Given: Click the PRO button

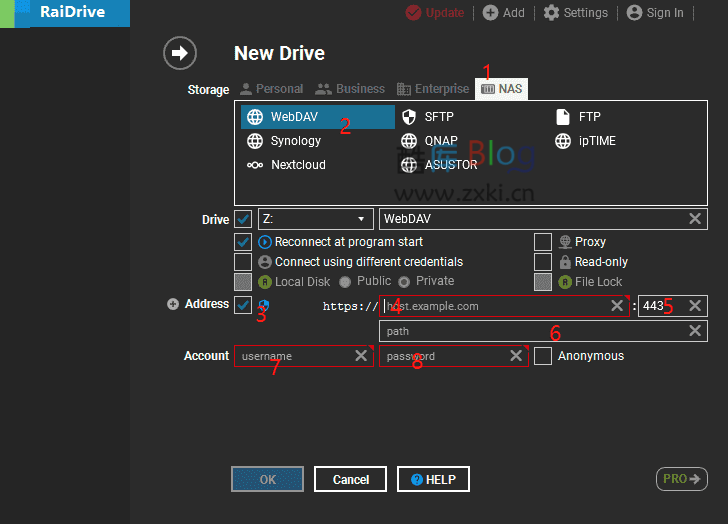Looking at the screenshot, I should tap(682, 479).
